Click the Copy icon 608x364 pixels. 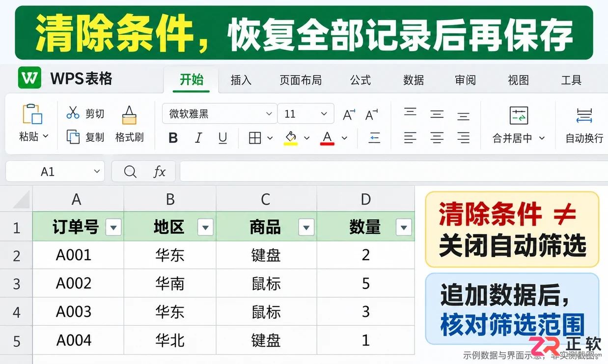73,137
